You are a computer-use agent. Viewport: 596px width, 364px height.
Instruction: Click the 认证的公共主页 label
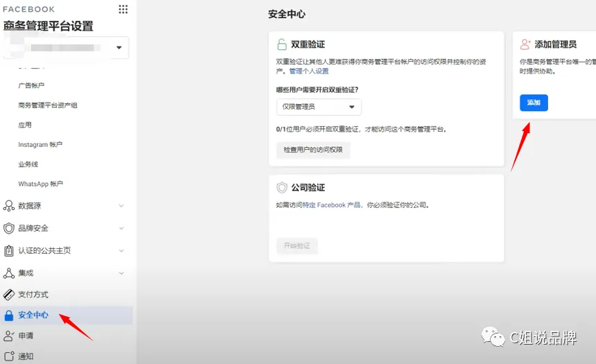tap(44, 250)
